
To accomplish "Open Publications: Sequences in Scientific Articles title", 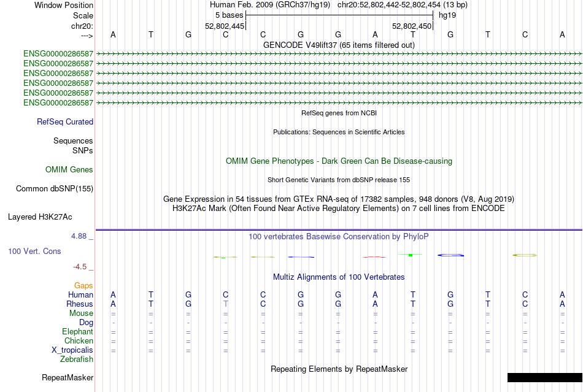I will click(x=339, y=132).
